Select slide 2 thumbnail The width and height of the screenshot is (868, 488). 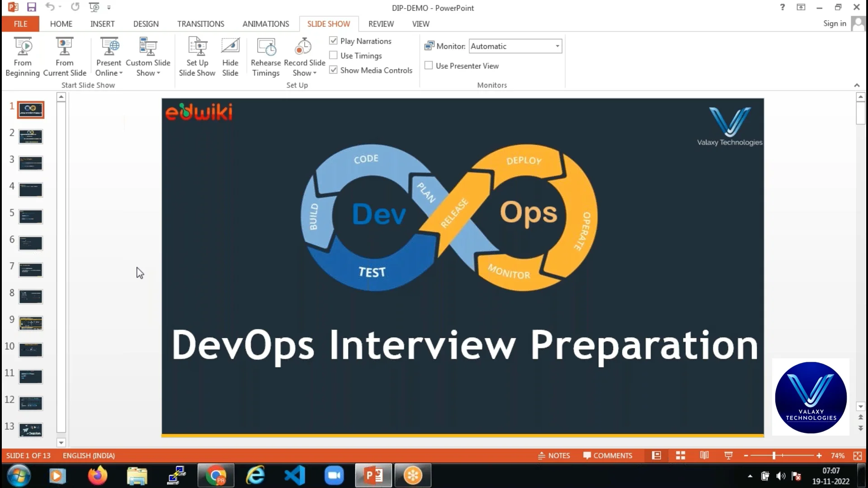31,136
